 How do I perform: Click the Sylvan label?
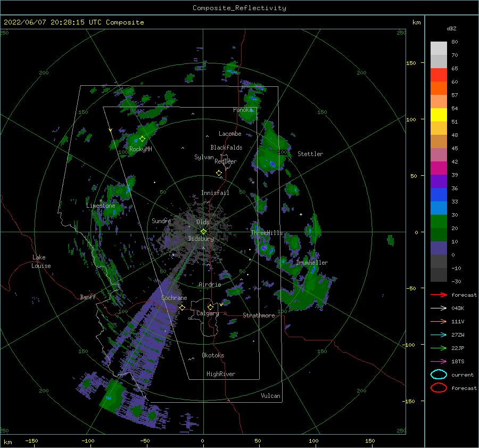204,157
